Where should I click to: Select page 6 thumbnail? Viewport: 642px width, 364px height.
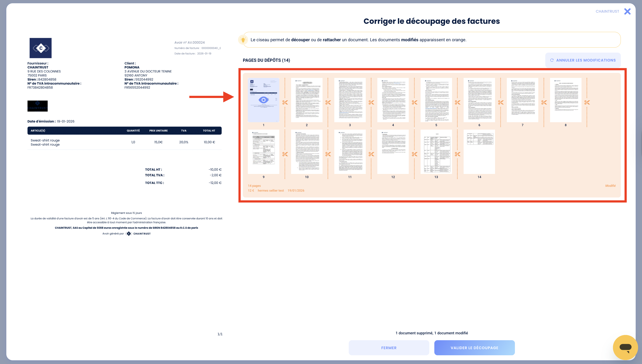pos(479,100)
